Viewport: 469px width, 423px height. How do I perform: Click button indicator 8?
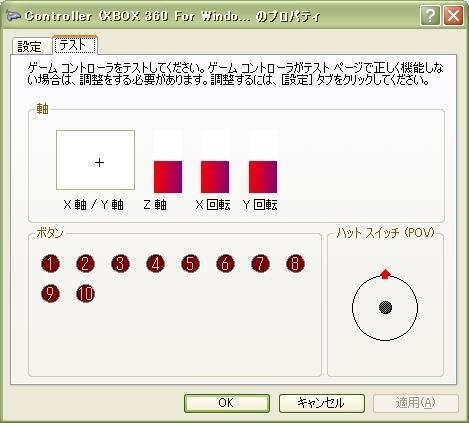(x=295, y=264)
